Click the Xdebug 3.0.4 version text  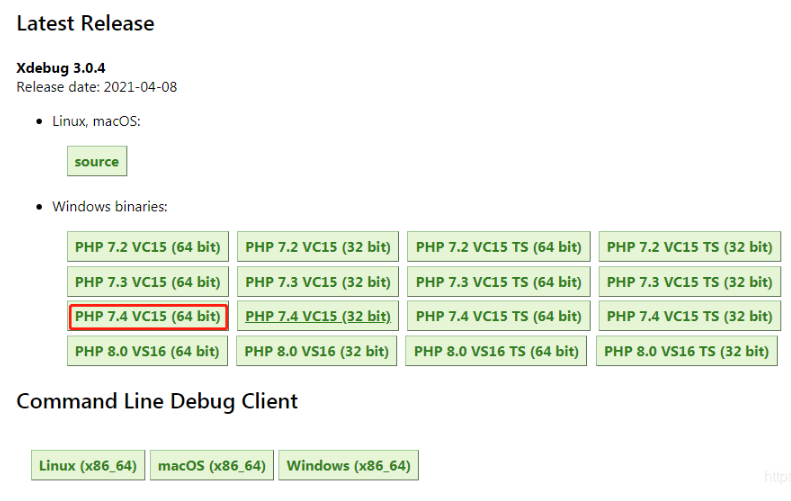point(61,68)
